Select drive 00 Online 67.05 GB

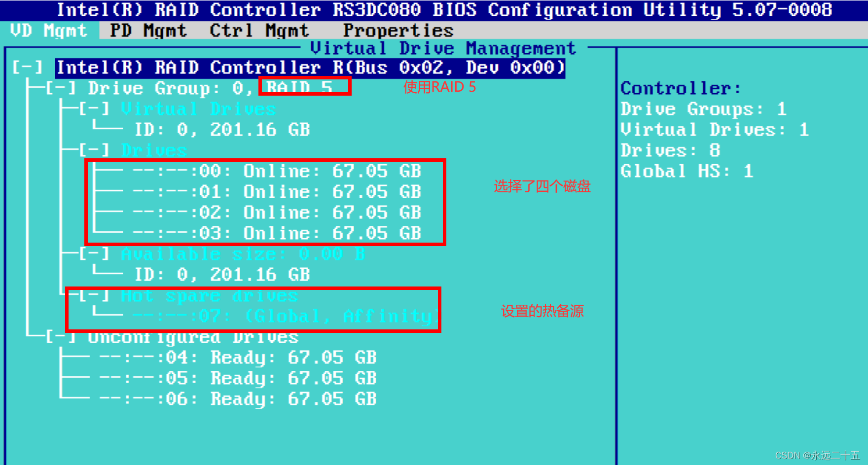[x=277, y=171]
